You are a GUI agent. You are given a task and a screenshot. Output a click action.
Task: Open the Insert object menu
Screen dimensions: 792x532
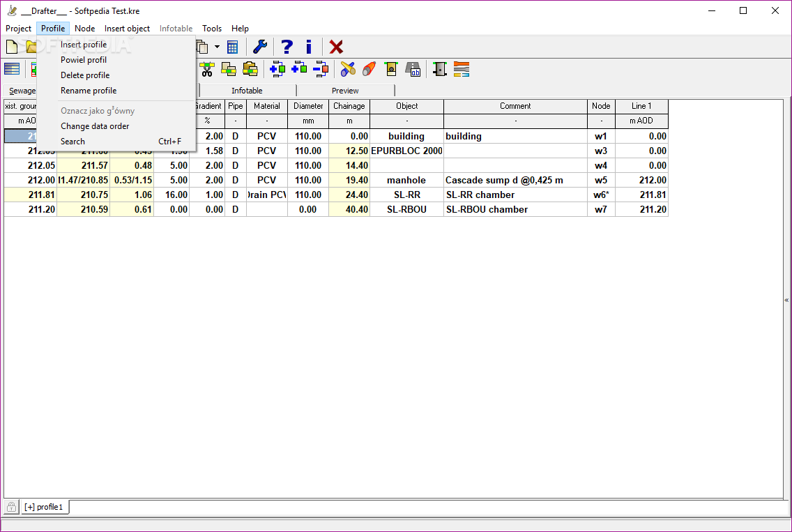pyautogui.click(x=128, y=29)
